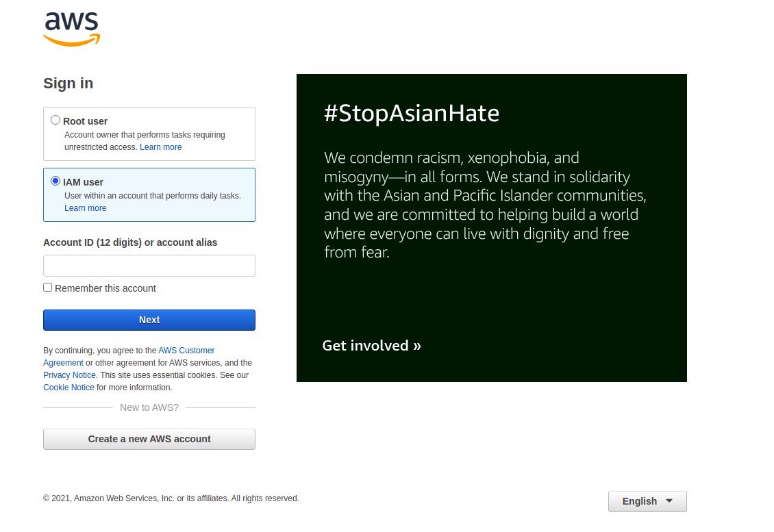
Task: Focus the Account ID or alias input field
Action: pos(149,266)
